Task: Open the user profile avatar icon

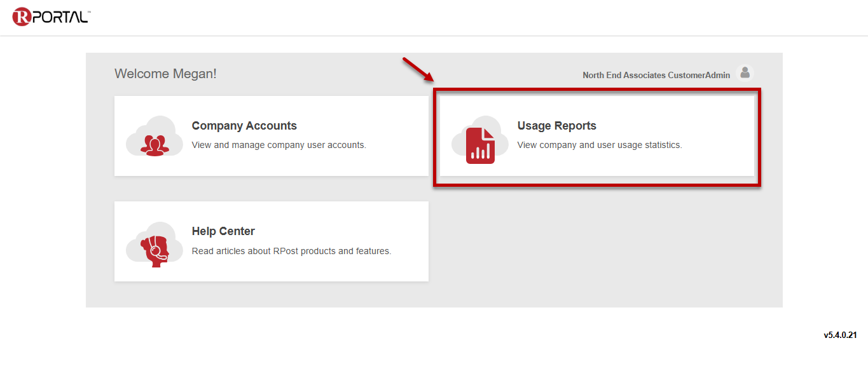Action: [745, 74]
